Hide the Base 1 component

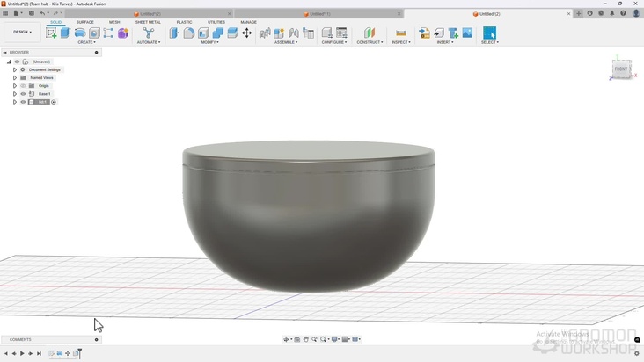pos(23,94)
